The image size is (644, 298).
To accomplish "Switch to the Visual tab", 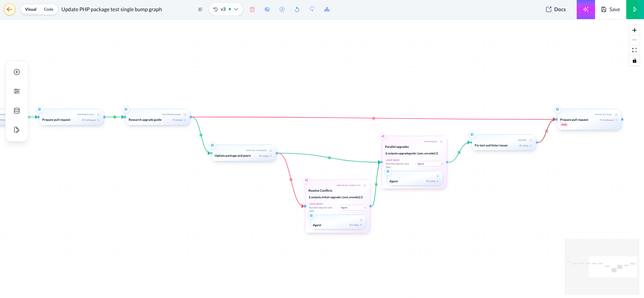I will [31, 9].
